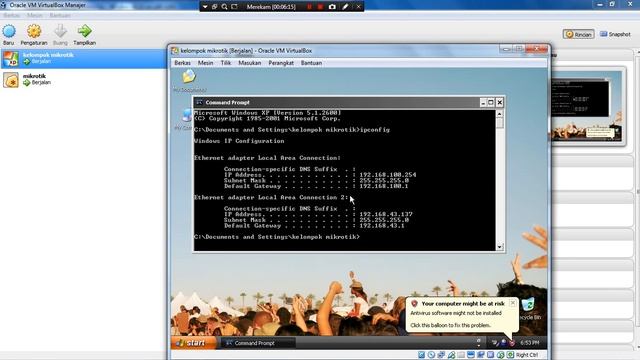The width and height of the screenshot is (640, 360).
Task: Click the default gateway 192.168.100.1 text
Action: pyautogui.click(x=384, y=186)
